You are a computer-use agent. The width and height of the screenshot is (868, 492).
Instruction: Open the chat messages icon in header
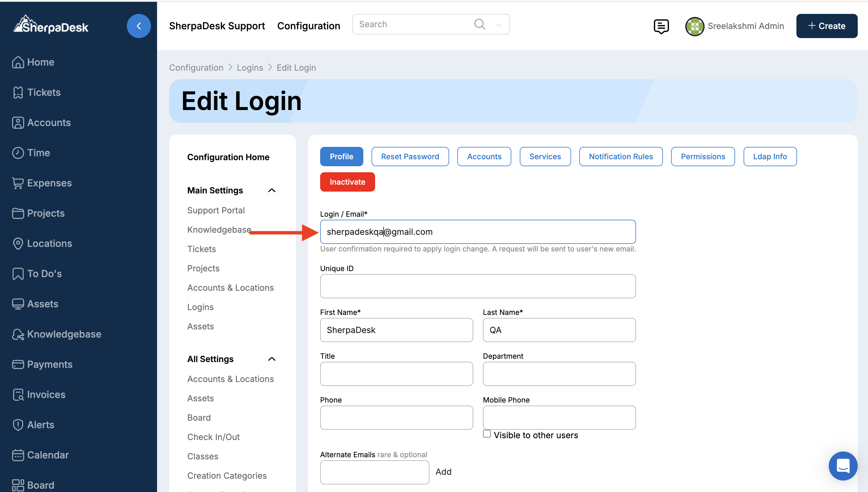click(661, 26)
